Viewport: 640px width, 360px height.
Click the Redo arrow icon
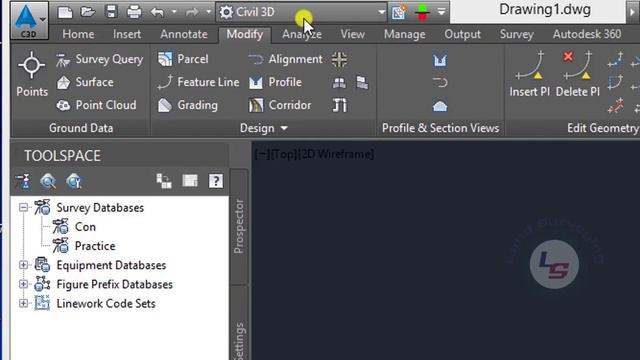click(x=192, y=12)
